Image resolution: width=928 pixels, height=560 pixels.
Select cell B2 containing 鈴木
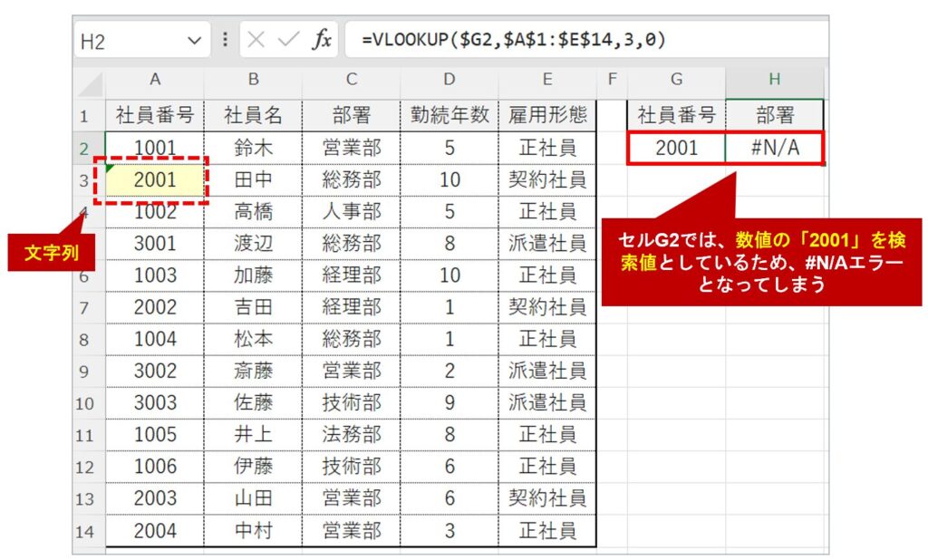point(253,148)
